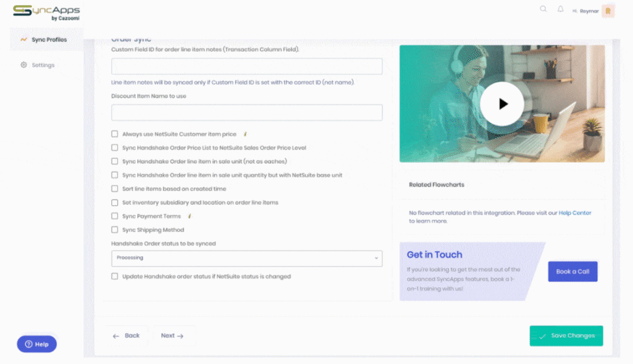The image size is (633, 364).
Task: Click the Back button
Action: pyautogui.click(x=127, y=336)
